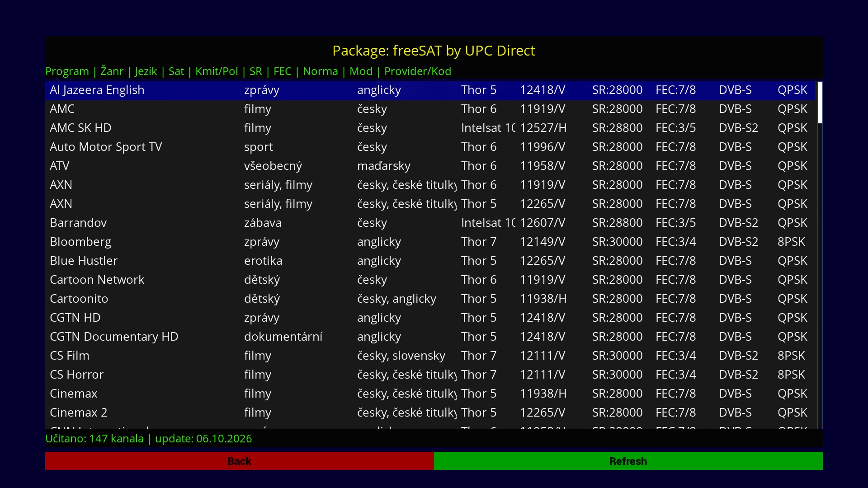868x488 pixels.
Task: Click 'česky, anglicky' in Cartoonito row
Action: click(x=396, y=299)
